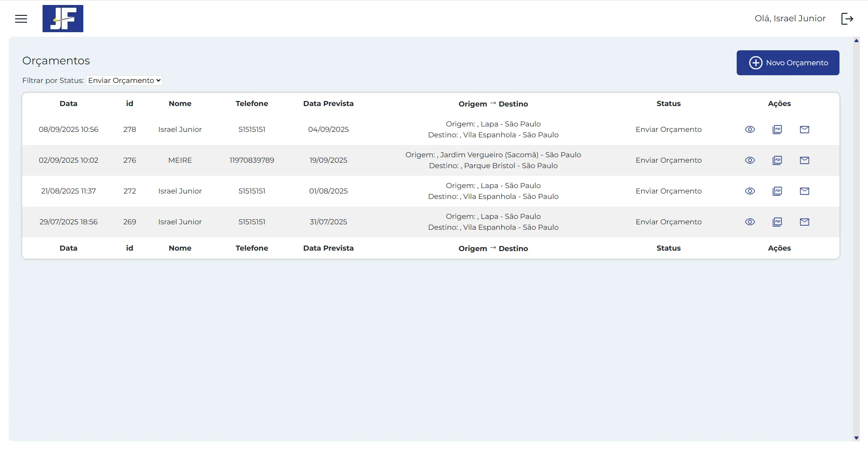Open the hamburger navigation menu
The image size is (868, 450).
point(21,19)
